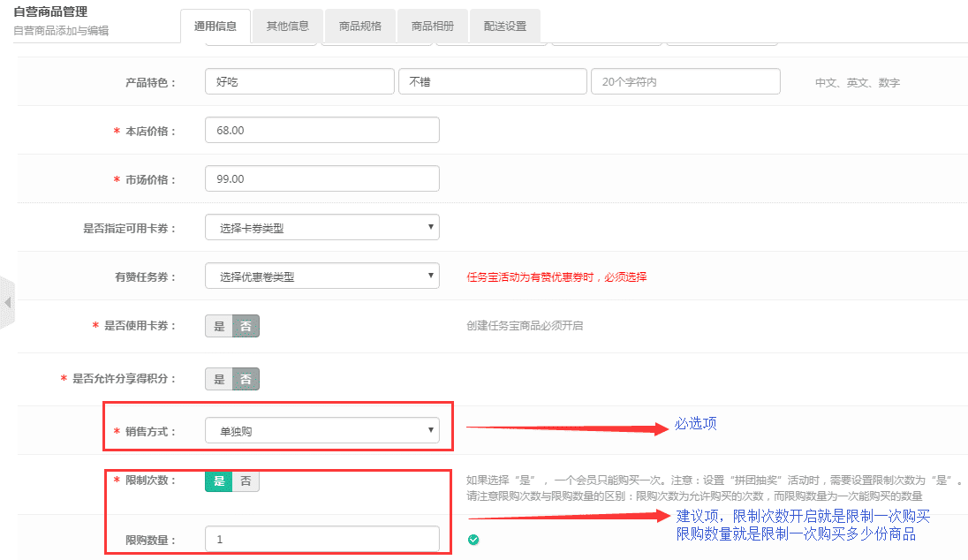Image resolution: width=968 pixels, height=560 pixels.
Task: Collapse the left sidebar arrow handle
Action: coord(7,303)
